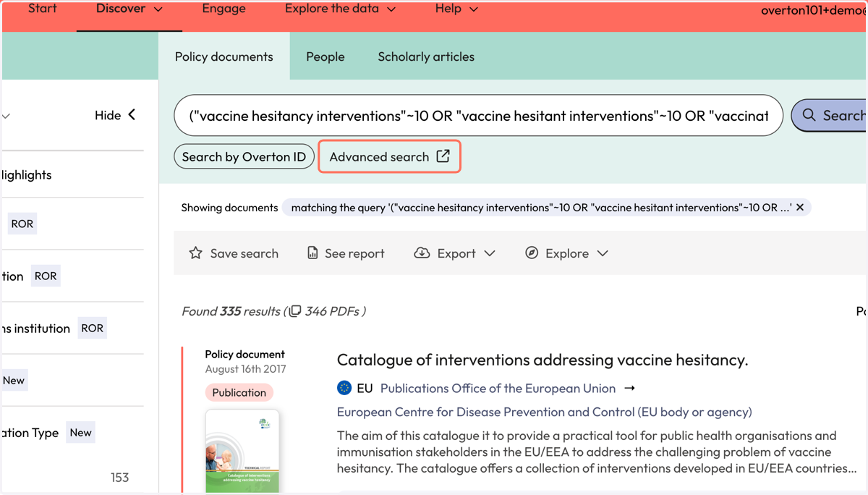
Task: Click the account email in the header
Action: point(814,10)
